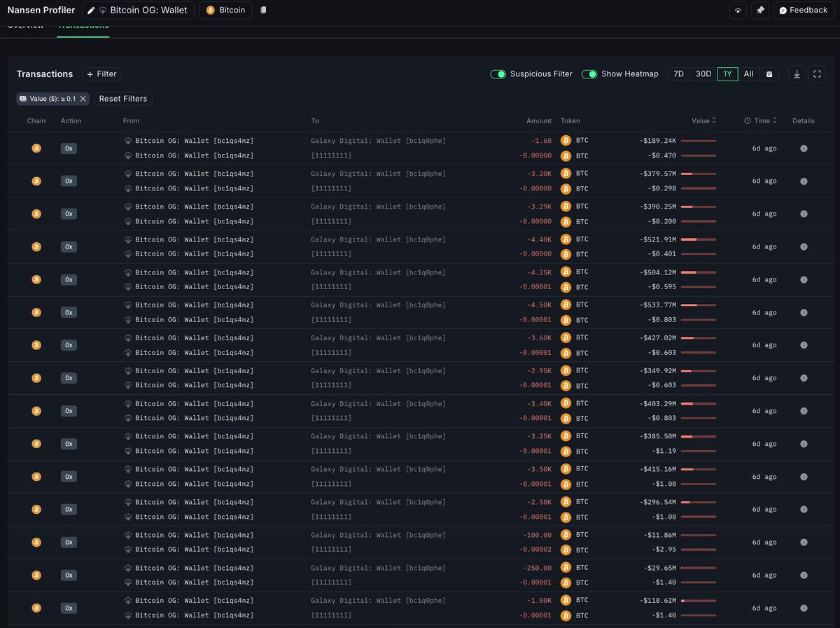Open details icon for the -$533.77M transaction
The width and height of the screenshot is (840, 628).
pos(804,312)
